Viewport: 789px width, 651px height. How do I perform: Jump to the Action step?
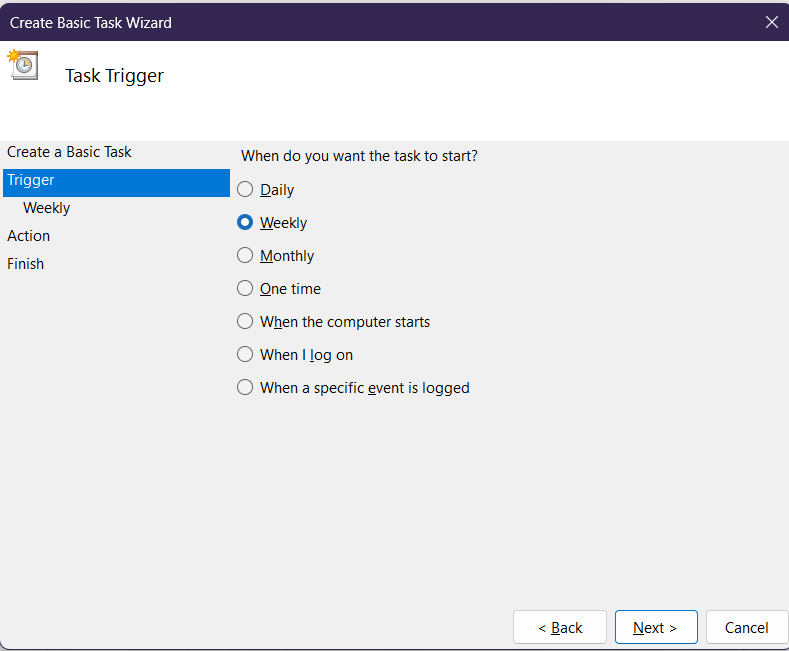(x=29, y=236)
